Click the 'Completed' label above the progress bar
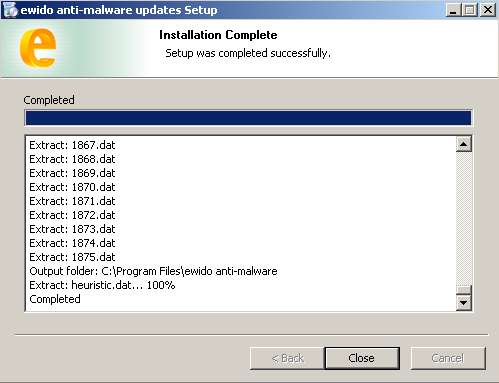The image size is (499, 383). click(x=49, y=100)
